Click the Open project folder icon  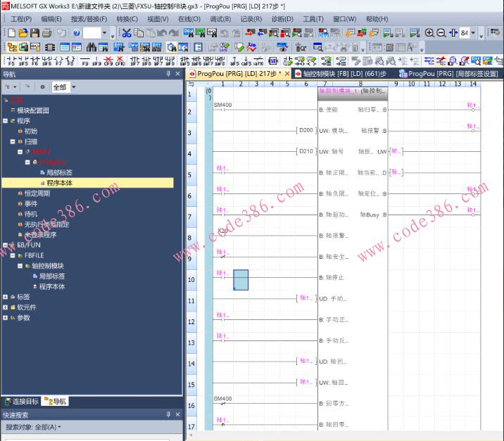pyautogui.click(x=23, y=33)
